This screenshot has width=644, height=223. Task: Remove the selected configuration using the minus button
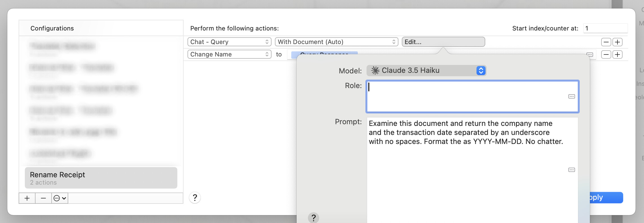point(43,198)
